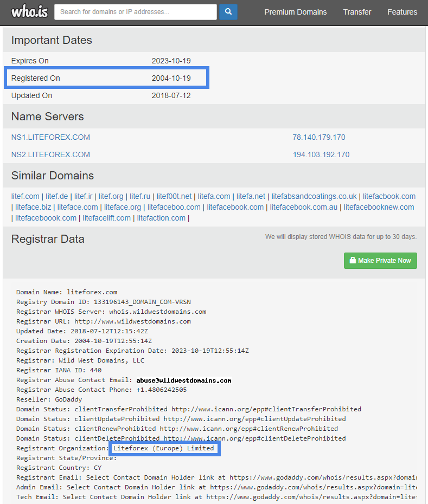This screenshot has height=504, width=428.
Task: Click the blue search magnifier button
Action: click(x=228, y=12)
